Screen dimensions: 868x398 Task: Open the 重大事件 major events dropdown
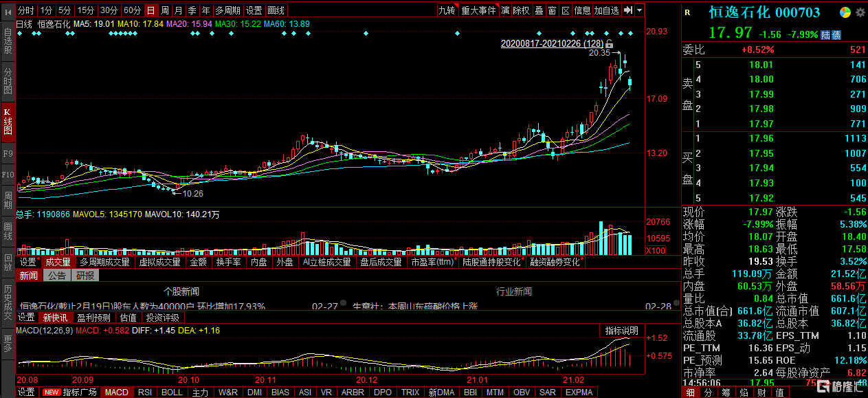coord(478,10)
